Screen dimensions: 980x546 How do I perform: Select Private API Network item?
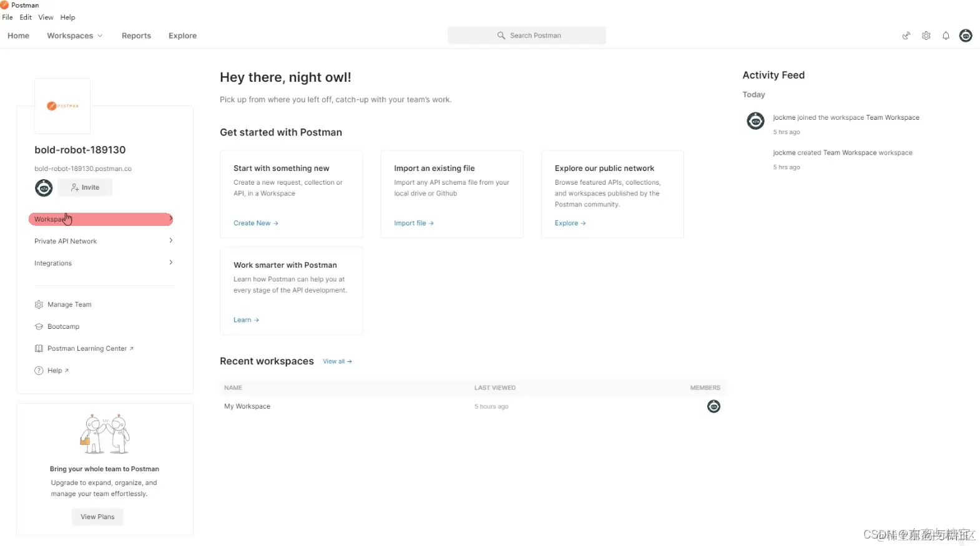tap(104, 241)
